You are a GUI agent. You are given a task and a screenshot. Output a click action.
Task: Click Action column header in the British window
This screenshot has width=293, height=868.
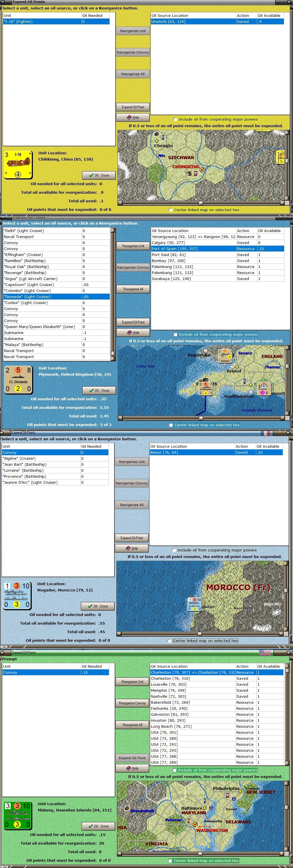point(246,231)
